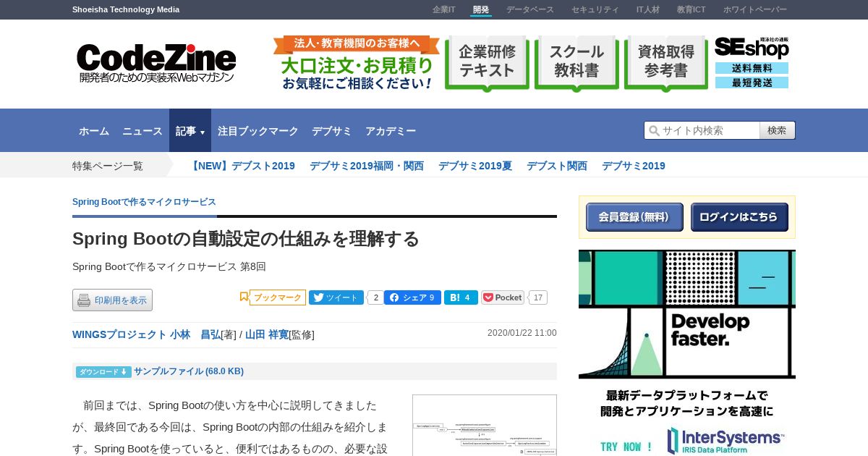Viewport: 868px width, 456px height.
Task: Open 【NEW】デブスト2019 link
Action: pos(242,166)
